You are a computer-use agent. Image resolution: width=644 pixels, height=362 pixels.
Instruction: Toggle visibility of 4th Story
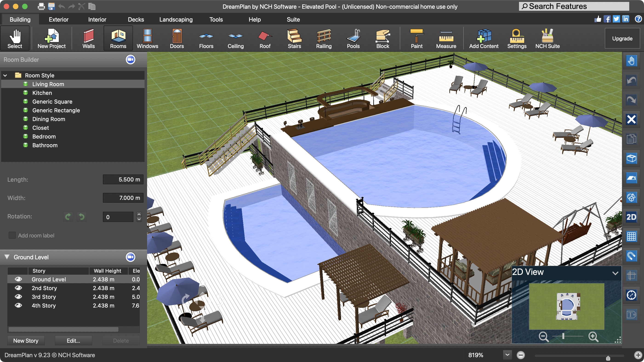[18, 305]
